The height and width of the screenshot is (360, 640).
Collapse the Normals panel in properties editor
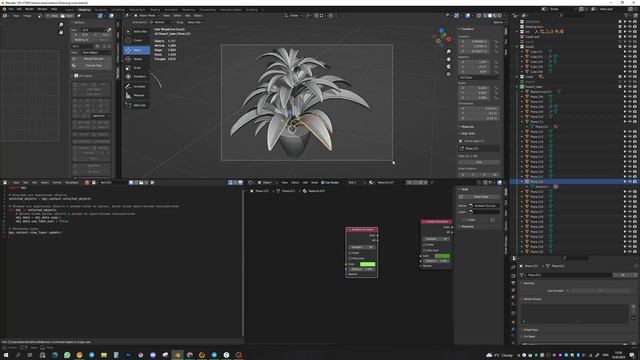[x=529, y=283]
